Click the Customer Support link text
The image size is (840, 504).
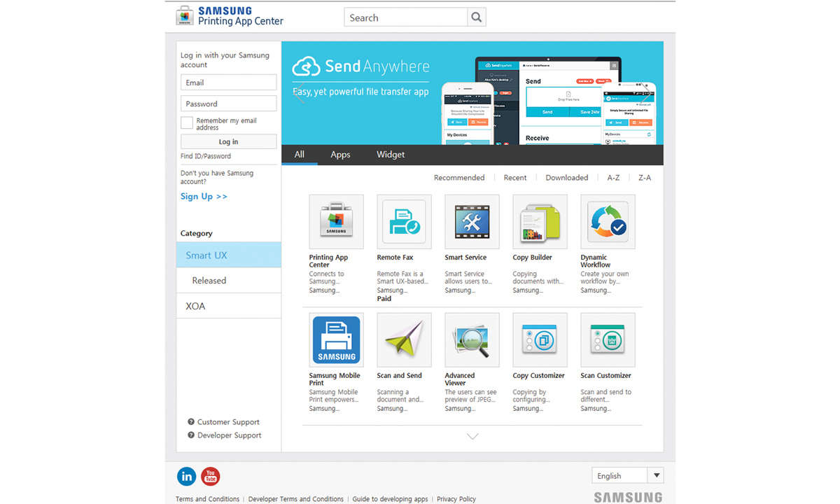pyautogui.click(x=228, y=422)
